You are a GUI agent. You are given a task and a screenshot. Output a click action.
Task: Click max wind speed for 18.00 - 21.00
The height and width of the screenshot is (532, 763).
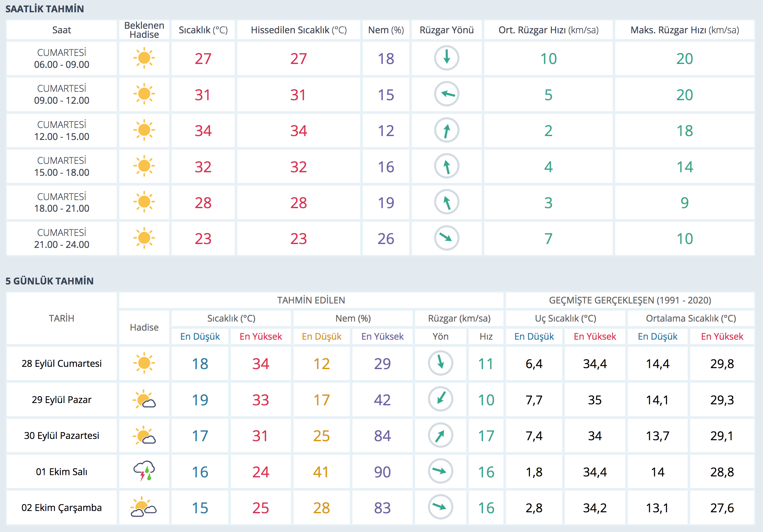point(684,202)
